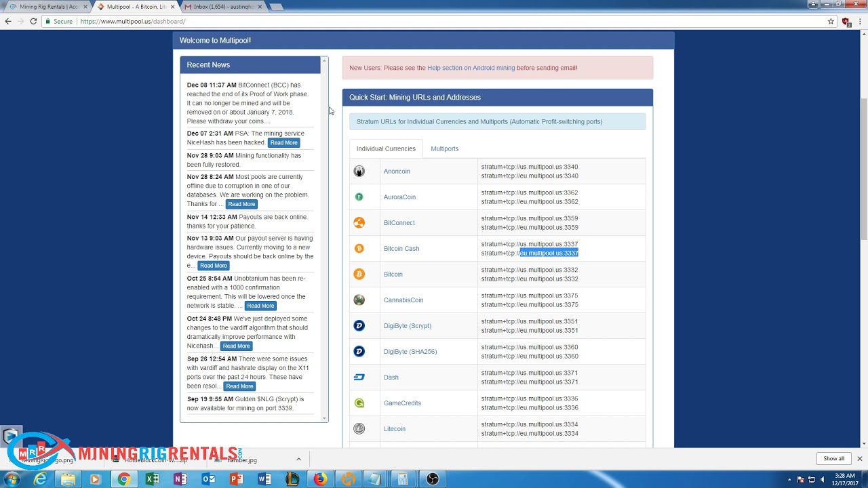Viewport: 868px width, 488px height.
Task: Click the taskbar clock showing 3:28 AM
Action: pyautogui.click(x=844, y=479)
